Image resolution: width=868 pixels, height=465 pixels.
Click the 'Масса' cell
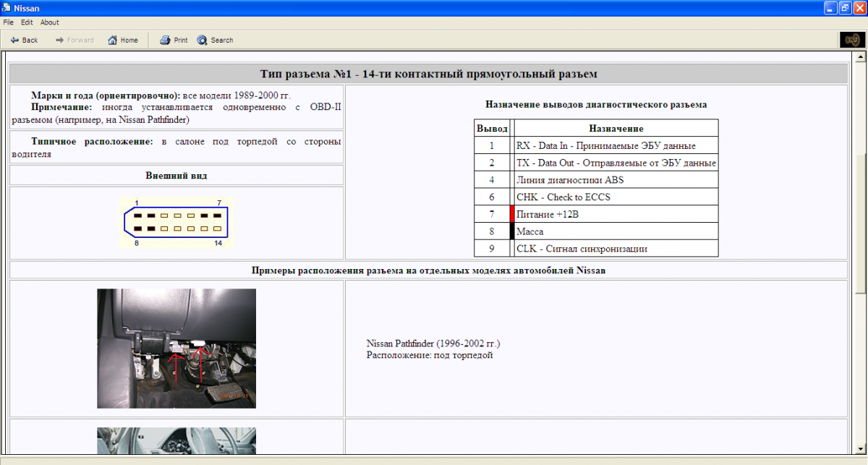616,231
